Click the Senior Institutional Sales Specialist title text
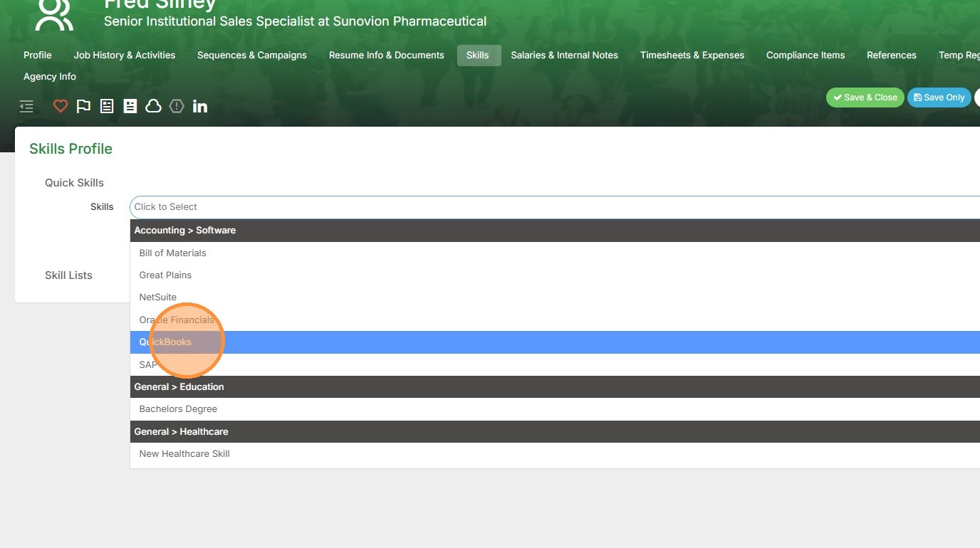Image resolution: width=980 pixels, height=548 pixels. tap(296, 21)
